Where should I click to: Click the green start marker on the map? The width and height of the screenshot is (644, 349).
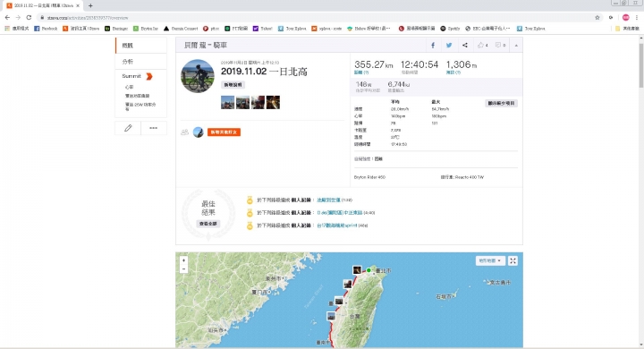pyautogui.click(x=369, y=270)
